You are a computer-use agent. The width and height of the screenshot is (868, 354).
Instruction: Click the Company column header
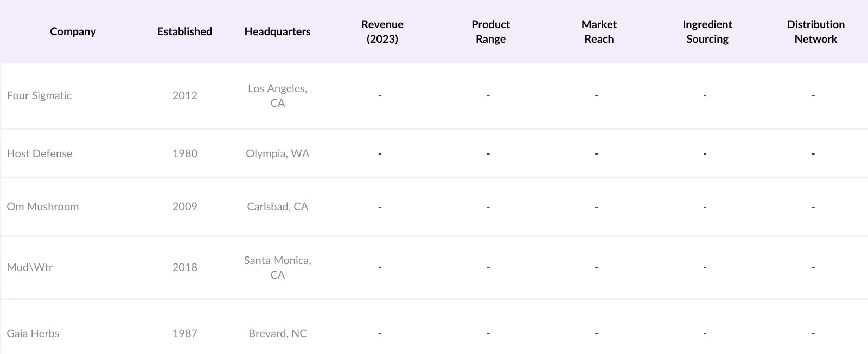[x=73, y=31]
